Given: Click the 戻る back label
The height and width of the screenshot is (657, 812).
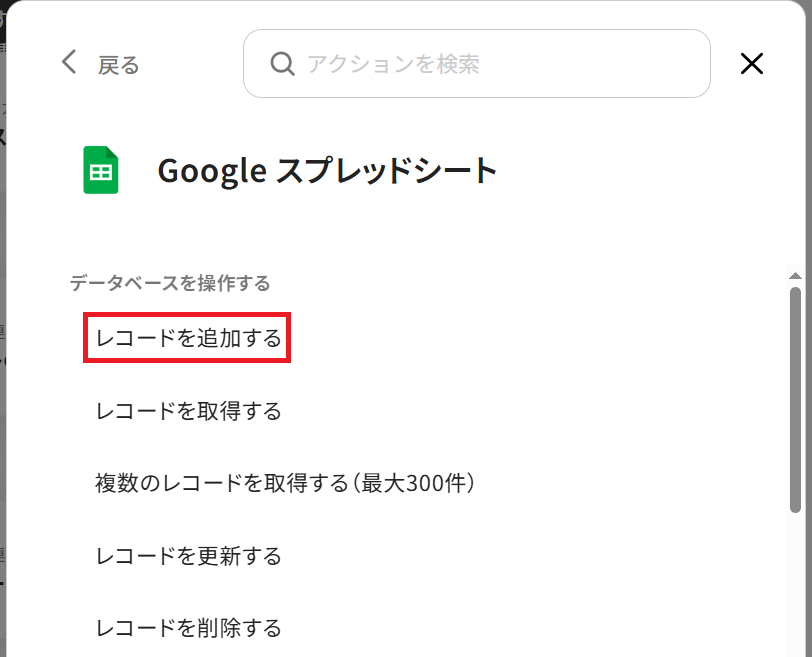Looking at the screenshot, I should click(x=119, y=65).
